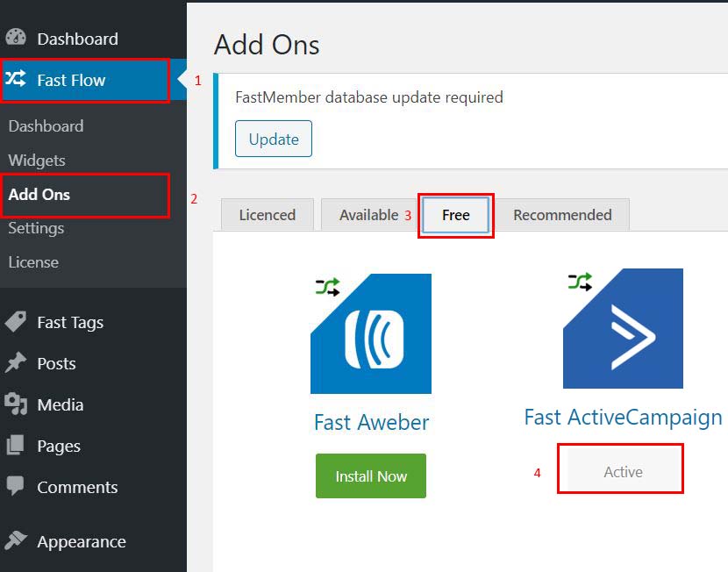728x572 pixels.
Task: Open the Fast ActiveCampaign title link
Action: coord(623,417)
